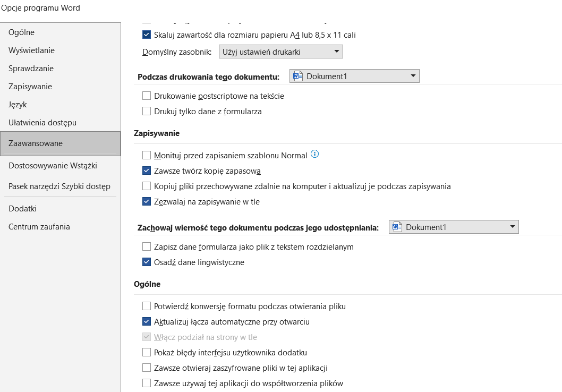Disable Zezwalaj na zapisywanie w tle
The height and width of the screenshot is (392, 562).
[x=146, y=201]
